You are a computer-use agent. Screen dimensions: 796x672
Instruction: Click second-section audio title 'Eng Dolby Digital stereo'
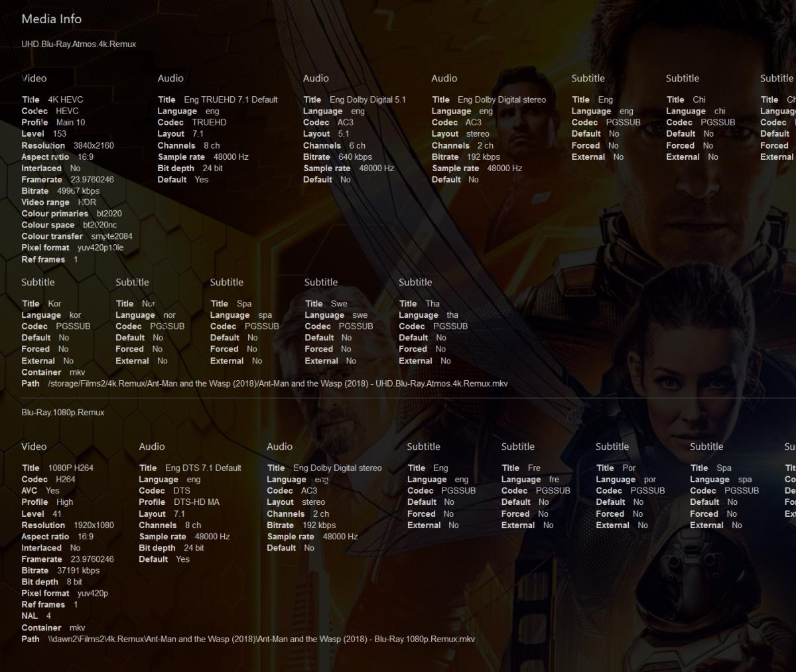[338, 468]
